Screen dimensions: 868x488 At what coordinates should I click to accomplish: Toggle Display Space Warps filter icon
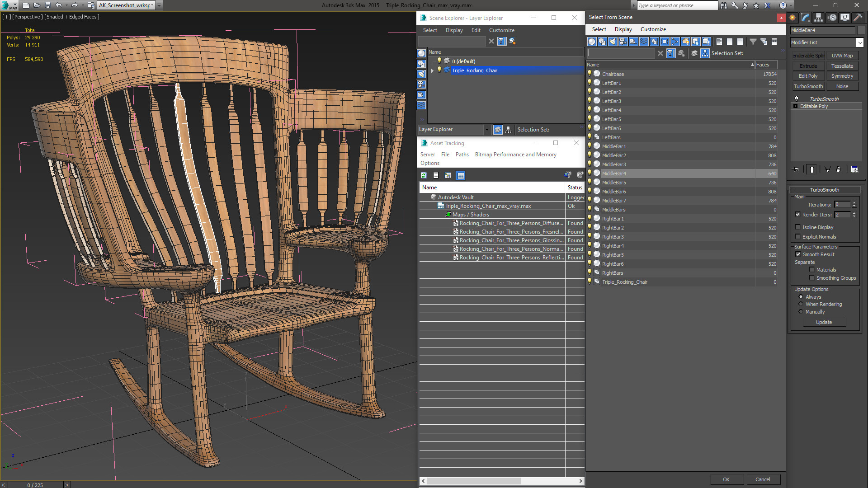[644, 42]
